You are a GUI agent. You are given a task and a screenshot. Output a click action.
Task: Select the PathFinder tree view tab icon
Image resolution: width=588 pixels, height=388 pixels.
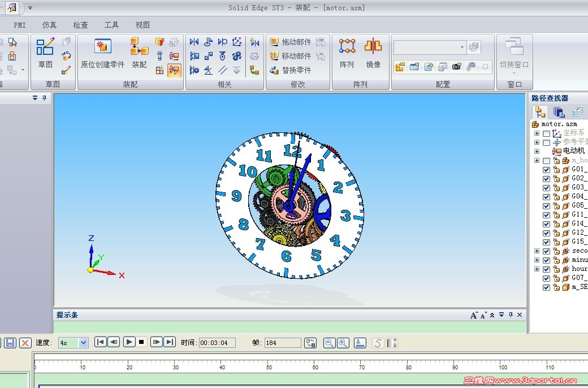tap(540, 112)
